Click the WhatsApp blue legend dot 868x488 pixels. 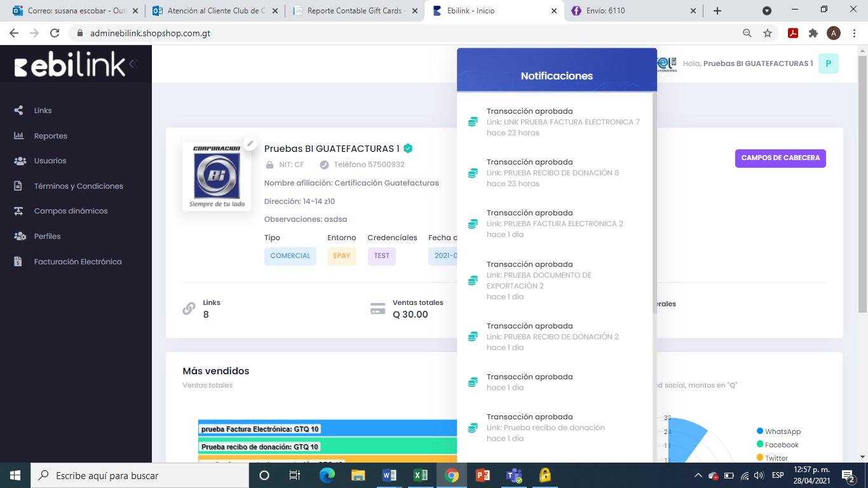[760, 431]
